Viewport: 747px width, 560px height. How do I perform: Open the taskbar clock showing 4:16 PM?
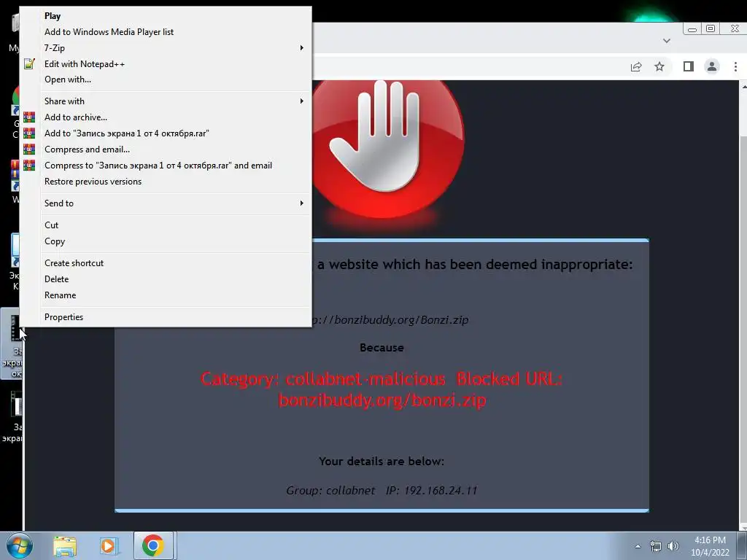pyautogui.click(x=710, y=546)
